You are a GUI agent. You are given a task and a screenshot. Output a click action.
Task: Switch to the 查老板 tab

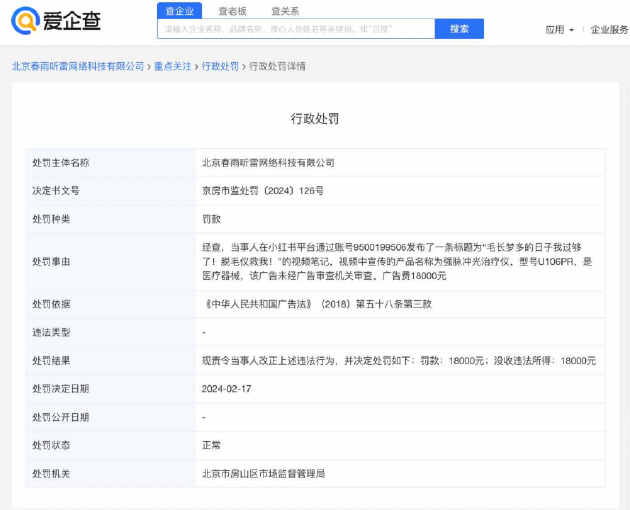pyautogui.click(x=234, y=11)
